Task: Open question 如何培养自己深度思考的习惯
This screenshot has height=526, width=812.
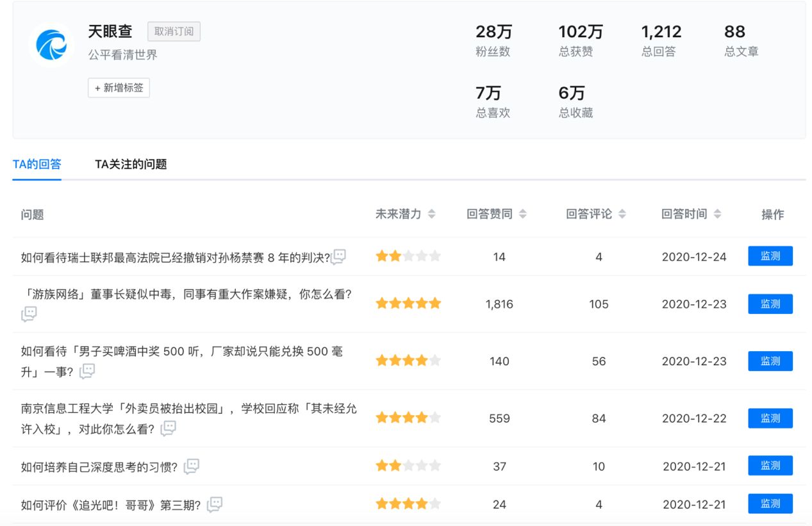Action: point(99,467)
